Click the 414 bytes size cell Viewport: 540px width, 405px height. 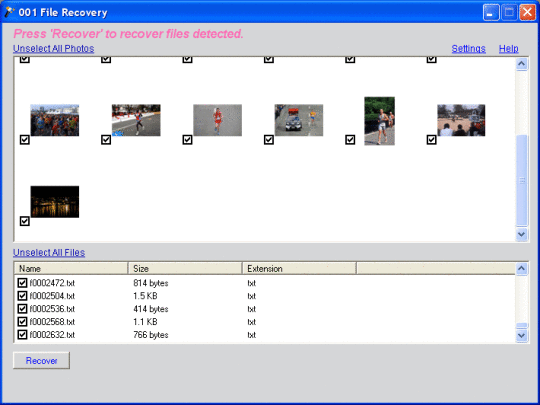151,309
